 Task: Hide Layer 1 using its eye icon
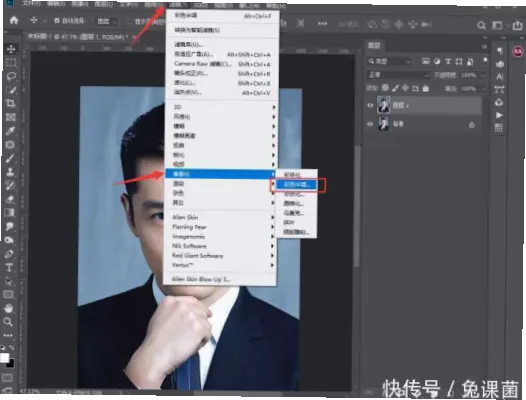point(370,105)
